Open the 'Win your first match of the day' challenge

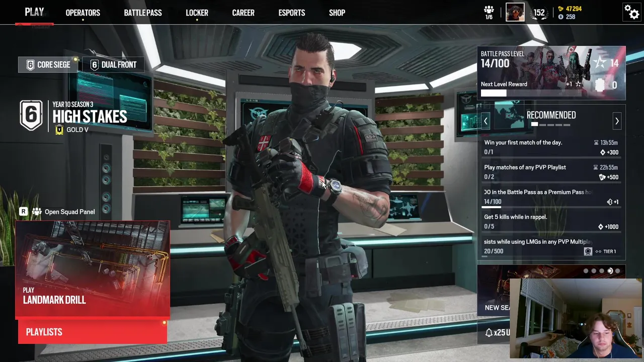pos(551,147)
